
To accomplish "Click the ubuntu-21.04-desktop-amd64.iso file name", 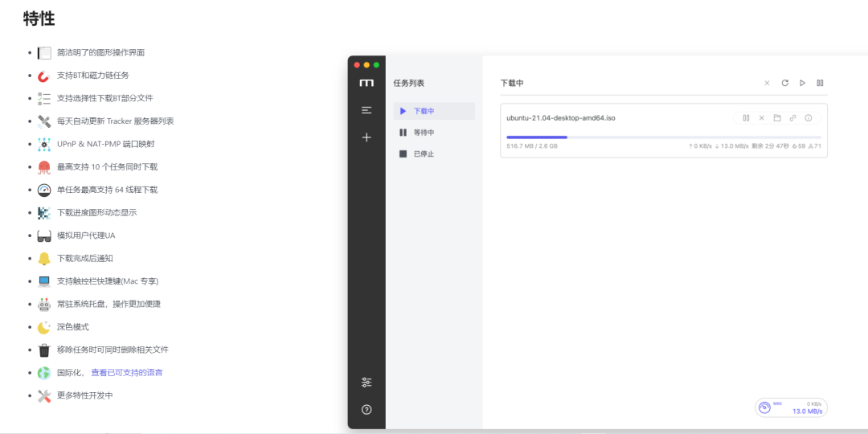I will (561, 118).
